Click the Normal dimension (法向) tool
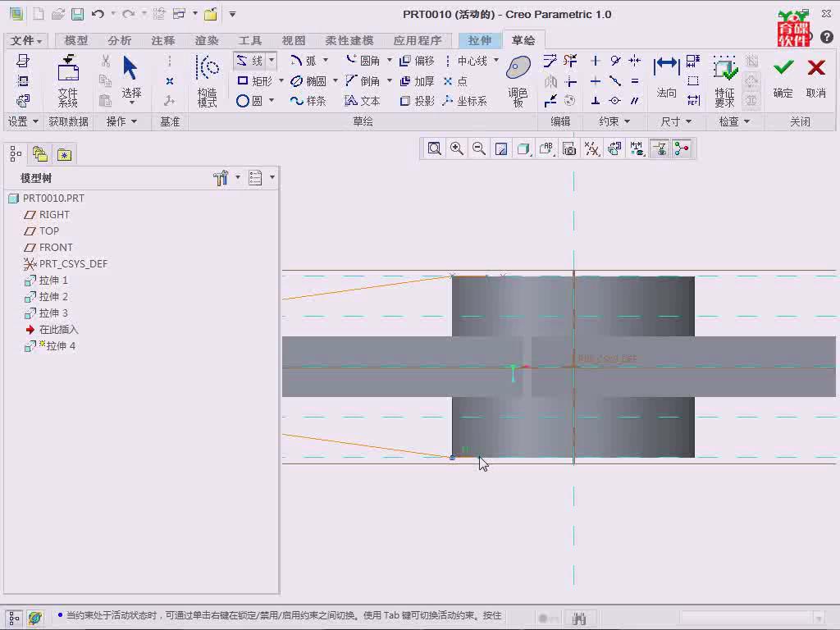Viewport: 840px width, 630px height. [x=666, y=77]
